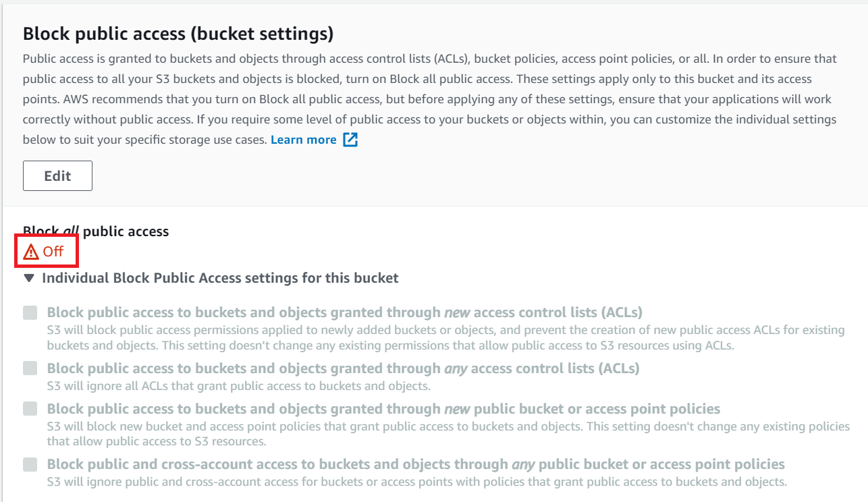The height and width of the screenshot is (502, 868).
Task: Check the new access control lists checkbox
Action: pyautogui.click(x=30, y=312)
